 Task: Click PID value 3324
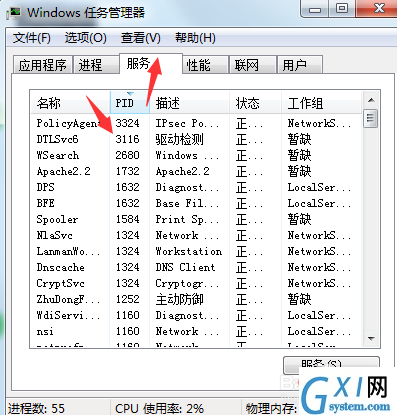click(x=127, y=123)
